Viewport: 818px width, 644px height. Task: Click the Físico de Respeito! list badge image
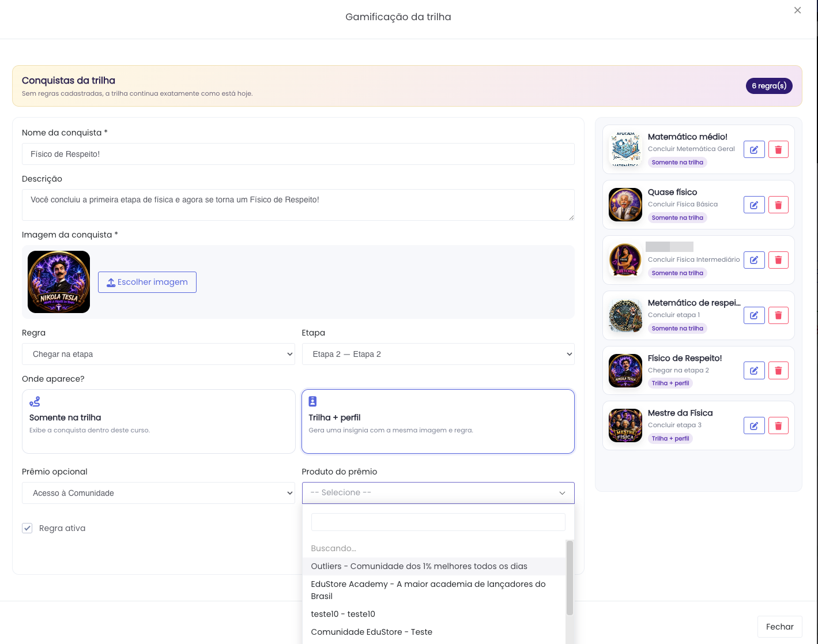pyautogui.click(x=625, y=371)
